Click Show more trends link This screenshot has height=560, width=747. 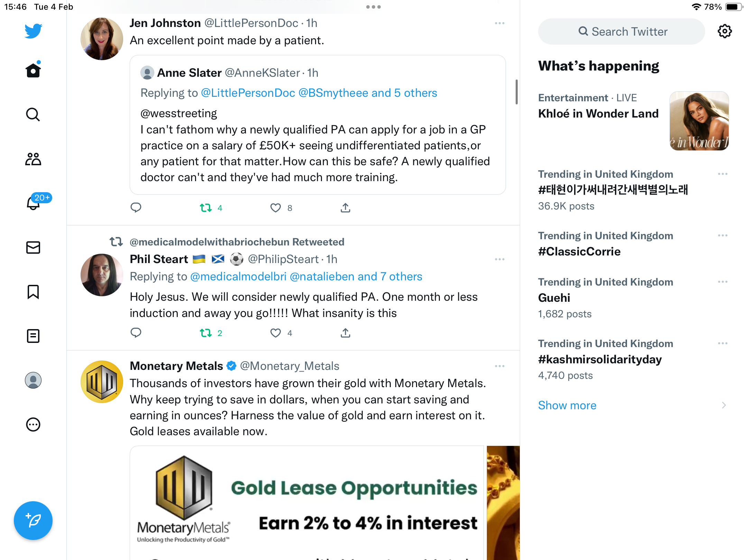tap(567, 405)
